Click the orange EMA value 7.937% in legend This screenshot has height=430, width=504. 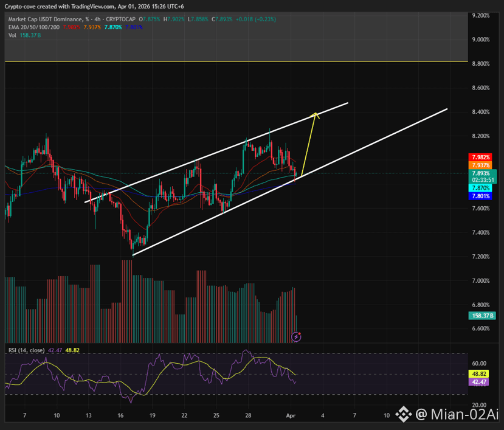[92, 27]
